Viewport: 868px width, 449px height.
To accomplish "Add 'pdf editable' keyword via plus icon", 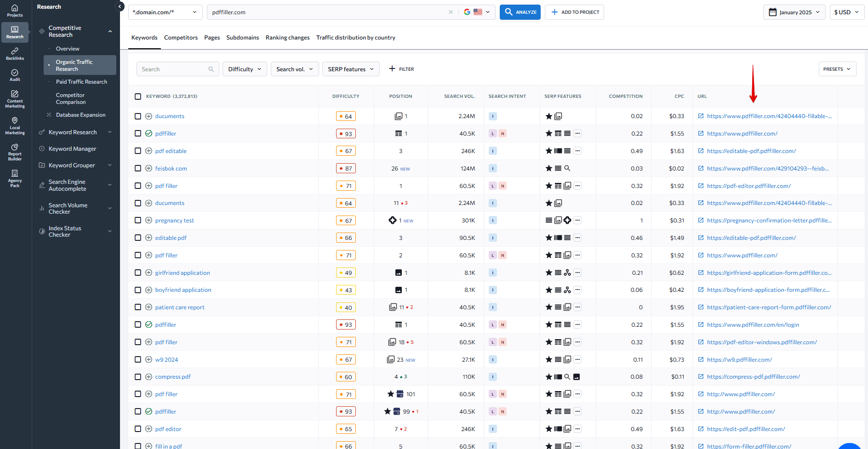I will click(x=148, y=151).
